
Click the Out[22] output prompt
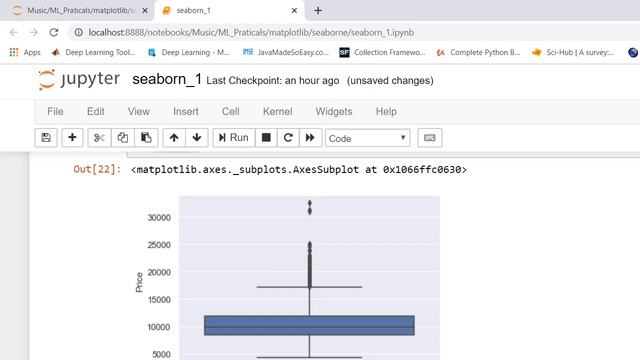pyautogui.click(x=97, y=169)
